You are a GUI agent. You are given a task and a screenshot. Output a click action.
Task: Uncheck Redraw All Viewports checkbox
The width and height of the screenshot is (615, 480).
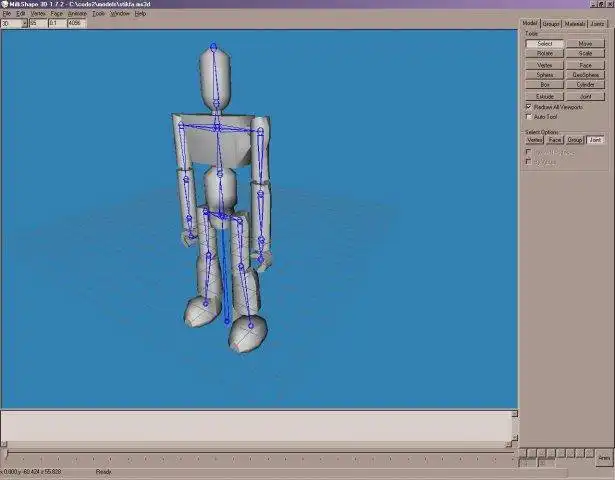529,107
